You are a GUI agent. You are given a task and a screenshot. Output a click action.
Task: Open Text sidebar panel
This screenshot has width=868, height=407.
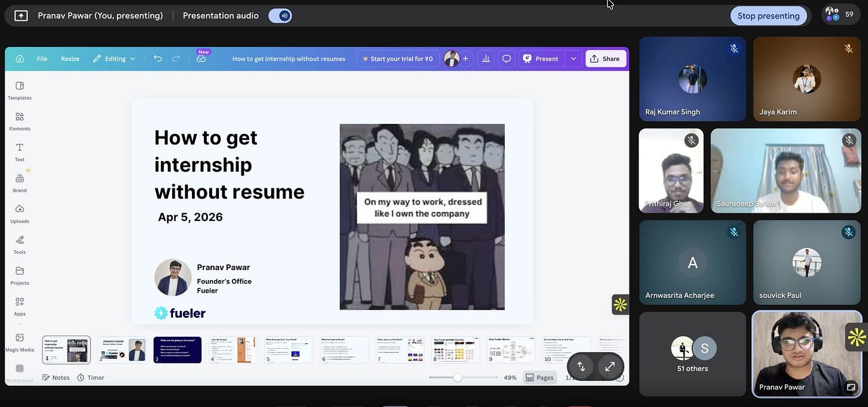pos(20,152)
